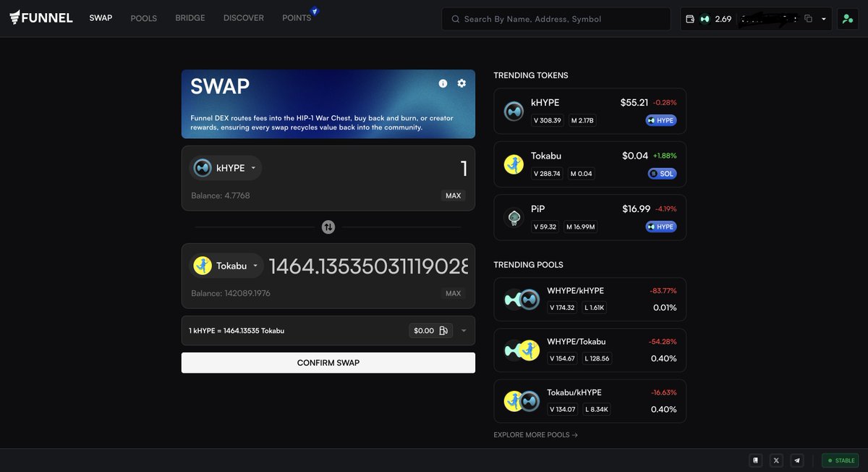Screen dimensions: 868x472
Task: Click the WHYPE/kHYPE pool name
Action: (576, 291)
